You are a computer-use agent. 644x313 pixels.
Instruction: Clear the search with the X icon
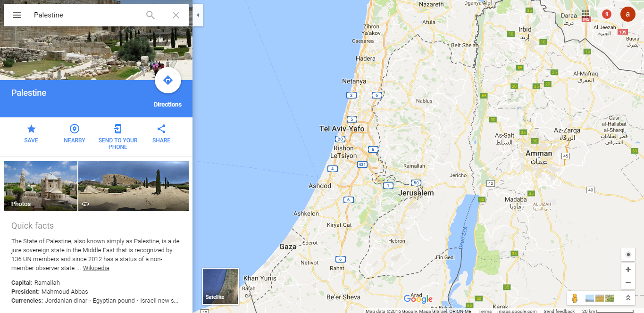(176, 15)
